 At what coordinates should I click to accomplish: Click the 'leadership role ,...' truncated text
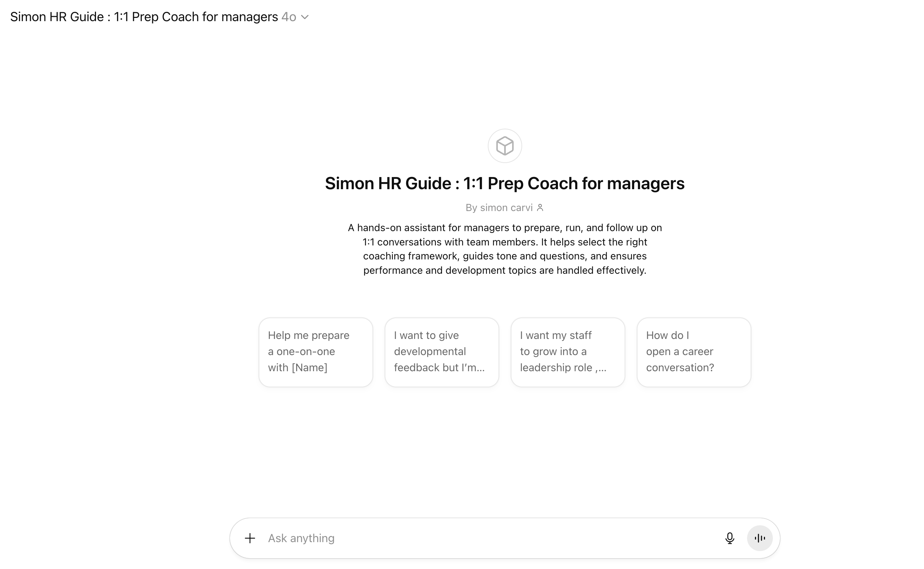coord(563,368)
